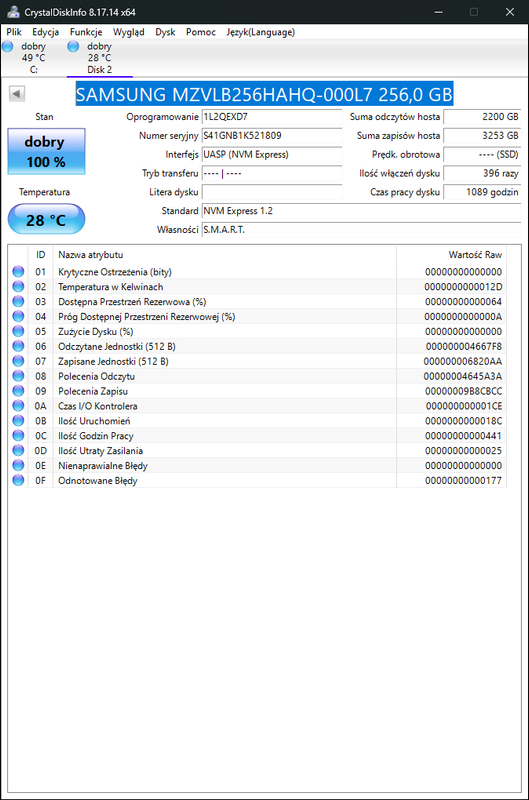529x800 pixels.
Task: Click status orb for attribute 03 Dostępna Przestrzeń Rezerwowa
Action: tap(18, 301)
